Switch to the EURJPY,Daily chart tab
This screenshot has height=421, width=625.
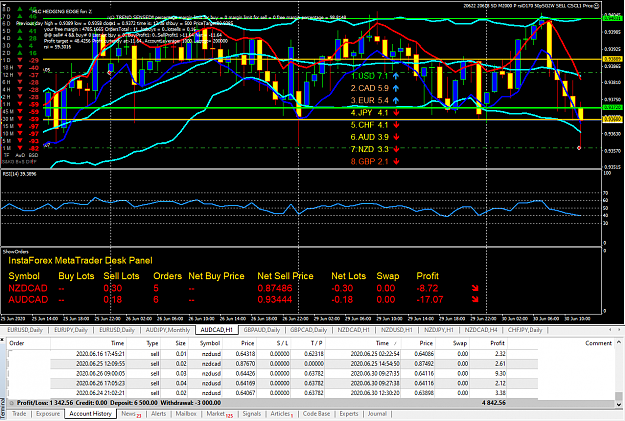click(x=71, y=330)
